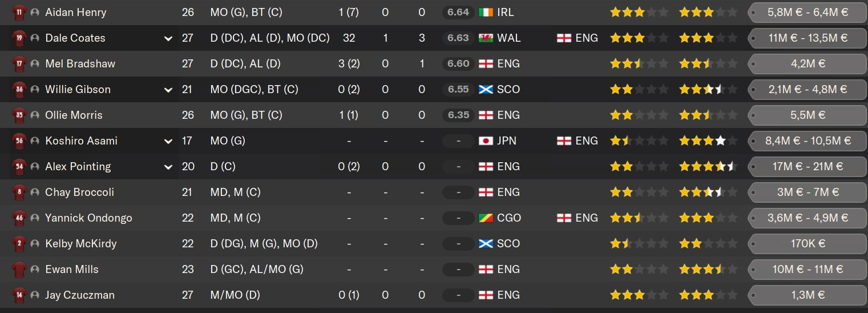Viewport: 868px width, 313px height.
Task: Expand the chevron next to Alex Pointing
Action: (x=168, y=167)
